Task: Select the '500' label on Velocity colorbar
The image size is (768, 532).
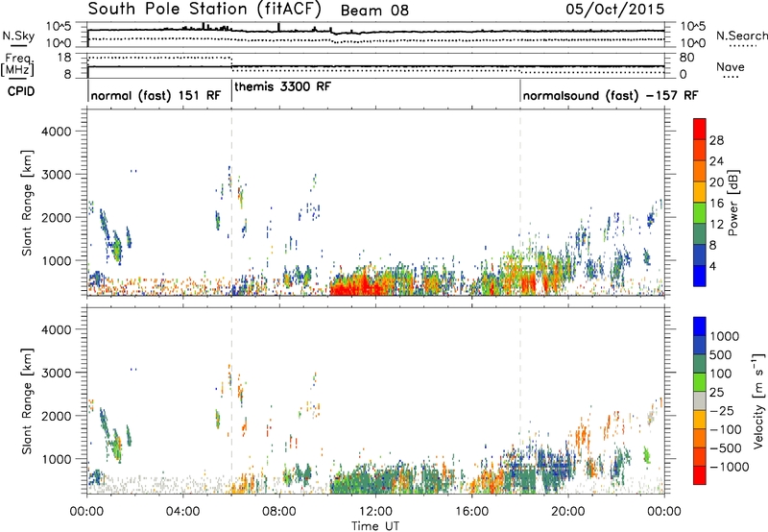Action: tap(722, 354)
